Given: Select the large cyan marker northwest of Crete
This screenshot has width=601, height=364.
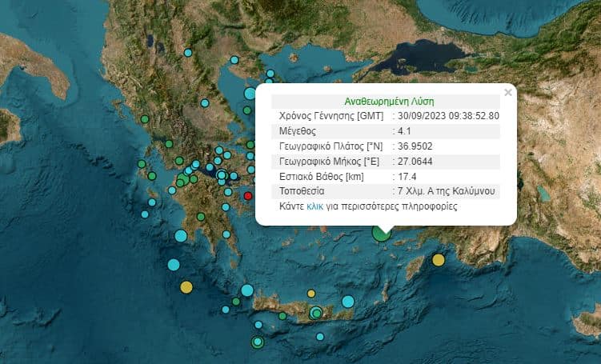Looking at the screenshot, I should point(247,290).
